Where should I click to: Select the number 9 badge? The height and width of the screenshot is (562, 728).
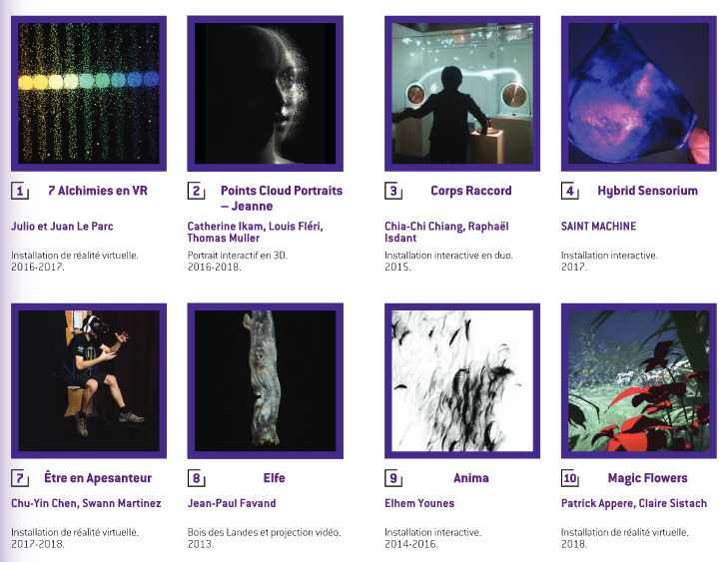(393, 478)
